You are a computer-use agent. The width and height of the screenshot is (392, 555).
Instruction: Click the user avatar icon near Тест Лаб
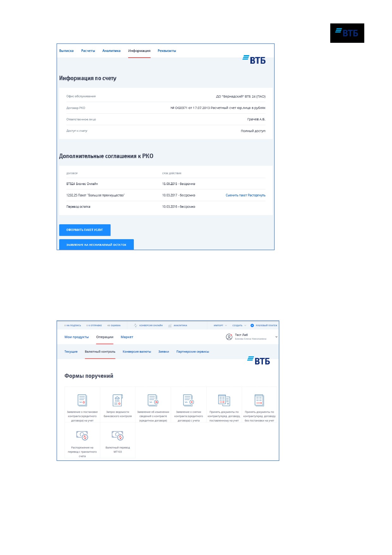pos(229,337)
